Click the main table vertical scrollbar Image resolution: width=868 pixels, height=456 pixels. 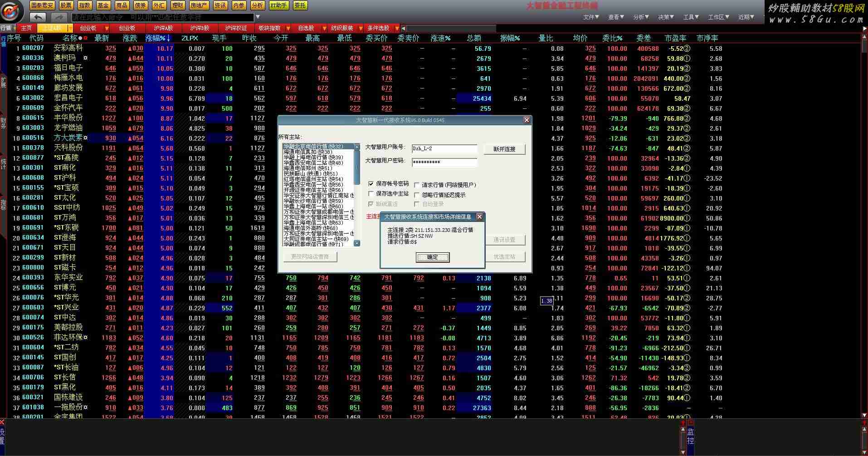(x=864, y=227)
